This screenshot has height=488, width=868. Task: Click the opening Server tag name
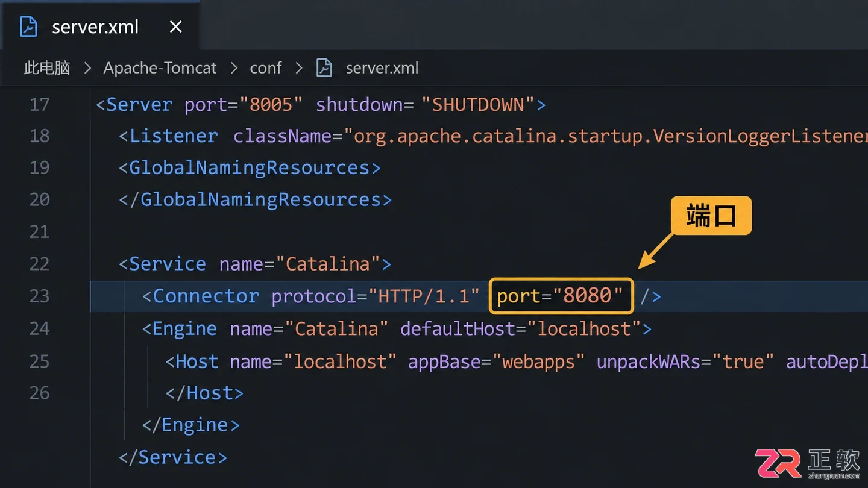pos(139,104)
